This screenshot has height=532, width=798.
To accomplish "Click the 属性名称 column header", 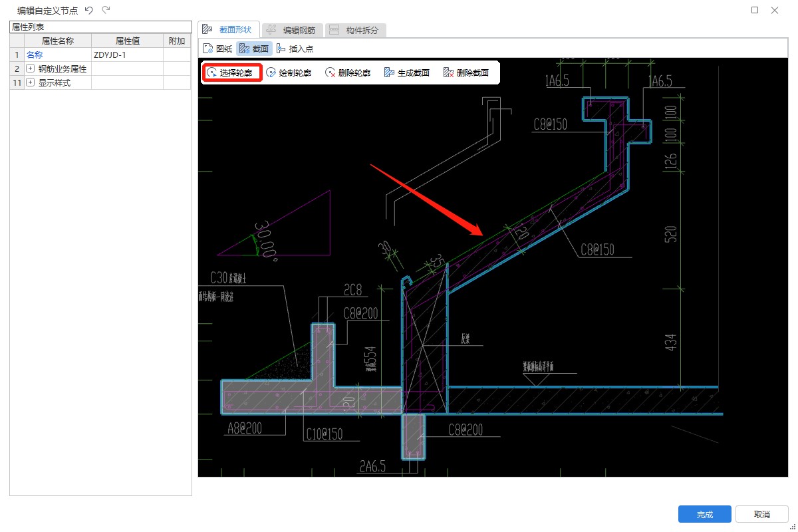I will (58, 41).
